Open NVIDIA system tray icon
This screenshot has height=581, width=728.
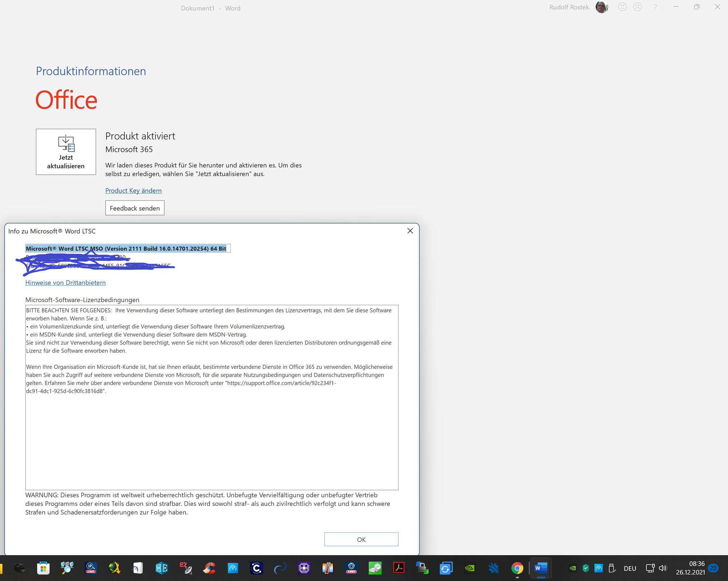pos(573,568)
